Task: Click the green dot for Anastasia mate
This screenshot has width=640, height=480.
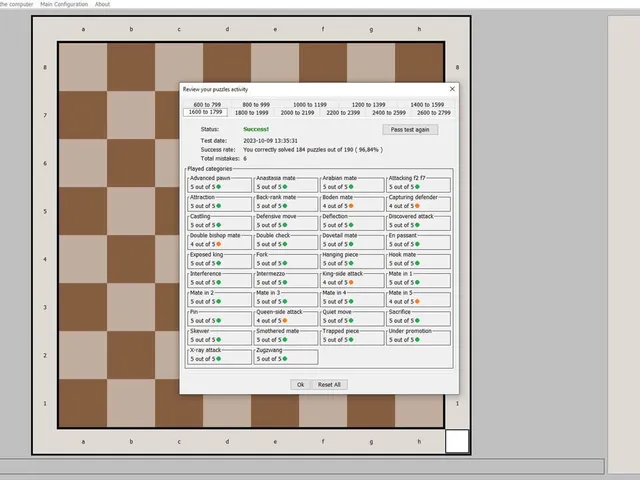Action: coord(285,187)
